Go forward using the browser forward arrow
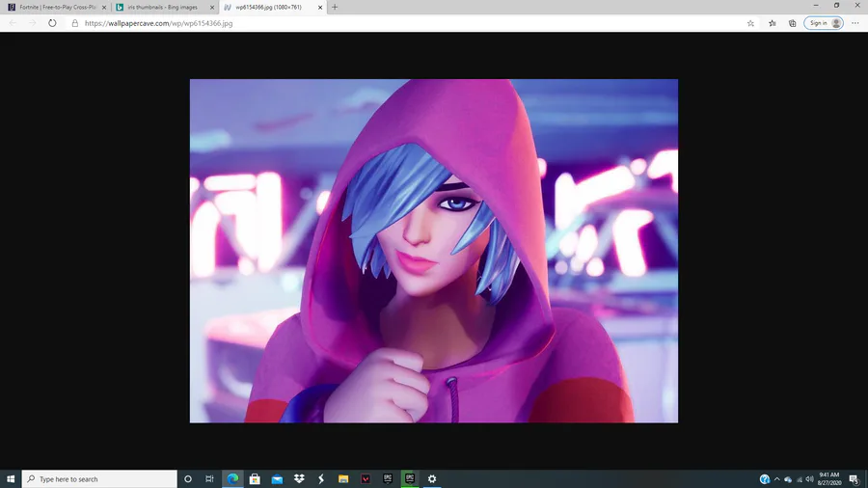The height and width of the screenshot is (488, 868). (32, 23)
